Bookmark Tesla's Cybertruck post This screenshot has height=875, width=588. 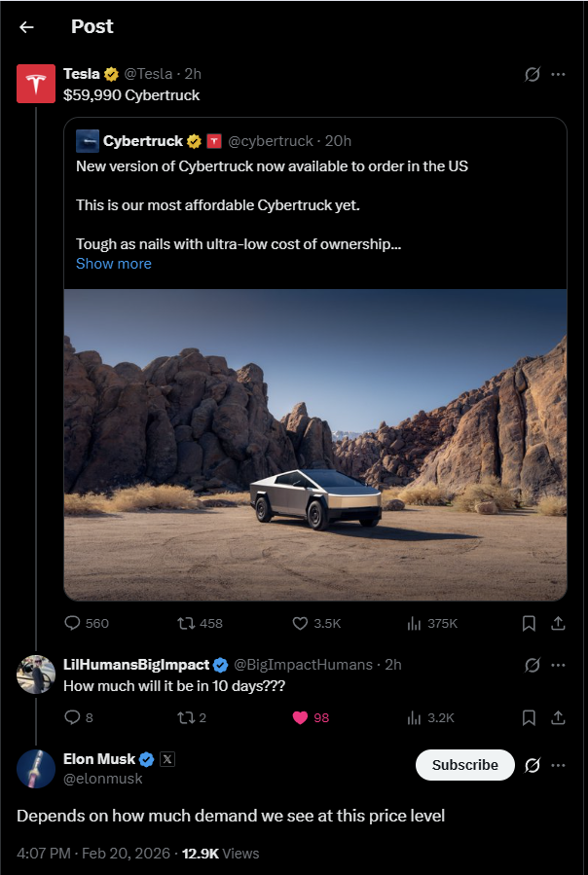coord(529,623)
